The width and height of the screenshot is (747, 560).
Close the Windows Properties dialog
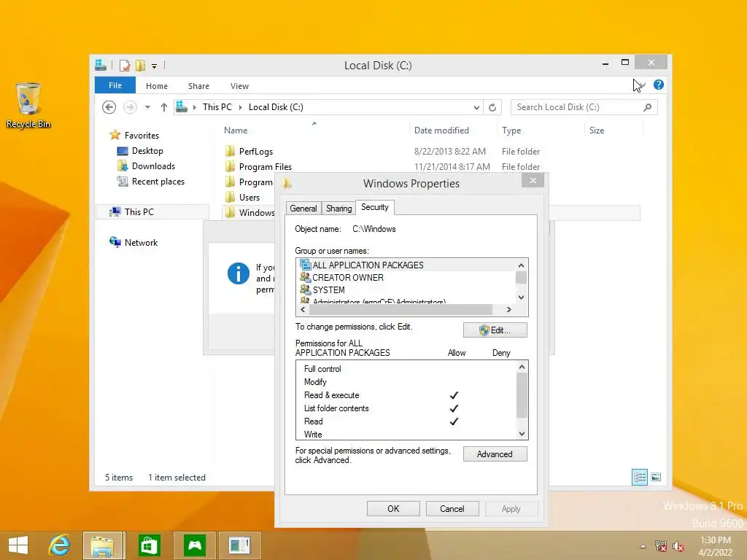pos(533,181)
